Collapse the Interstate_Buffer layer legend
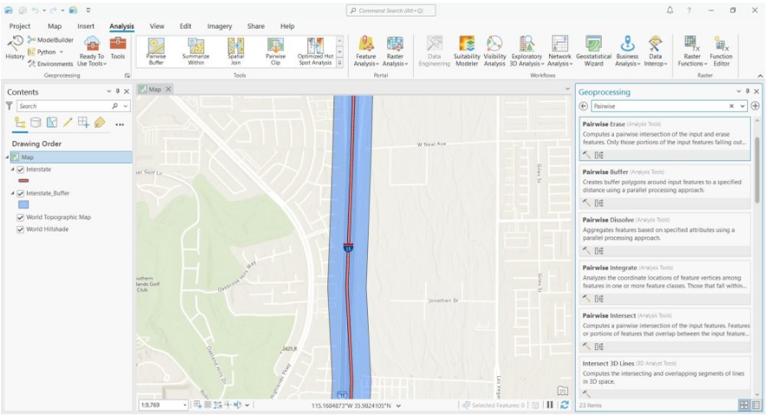768x416 pixels. (13, 194)
